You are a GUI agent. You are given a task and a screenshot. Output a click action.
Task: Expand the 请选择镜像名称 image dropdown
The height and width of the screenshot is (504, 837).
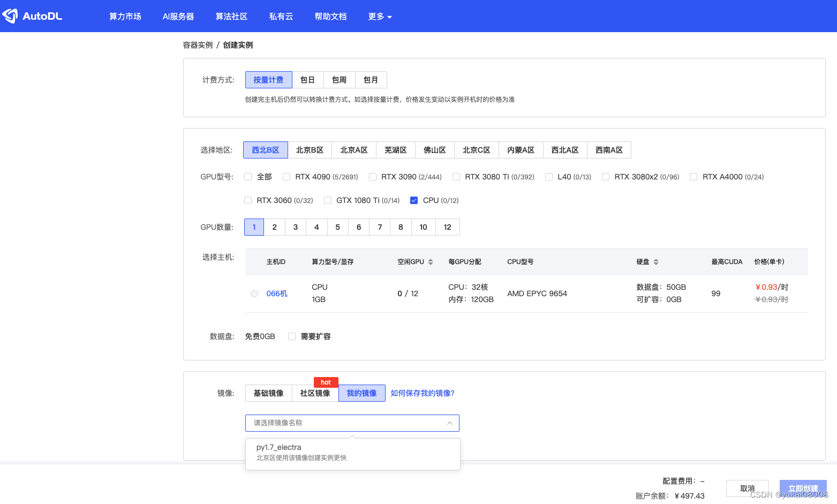pos(352,423)
